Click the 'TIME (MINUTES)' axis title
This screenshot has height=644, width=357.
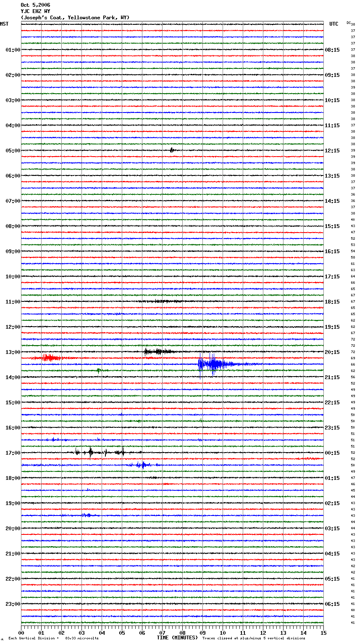point(177,638)
